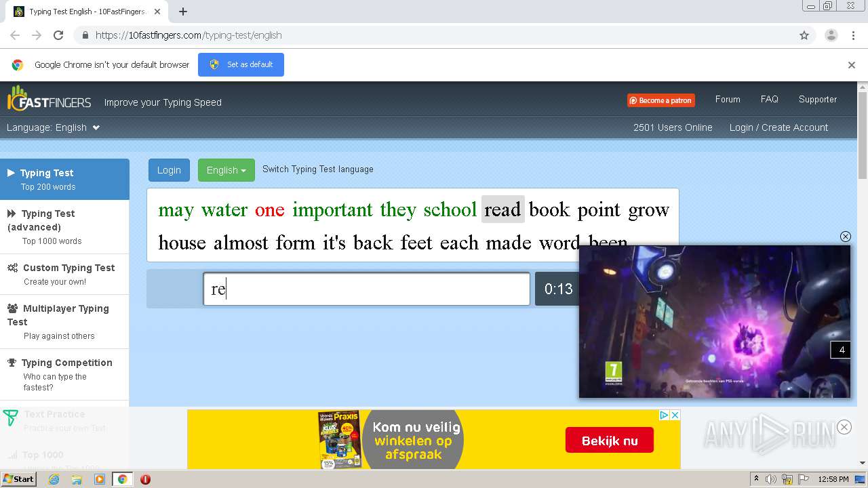Click the Set as default button
Image resolution: width=868 pixels, height=488 pixels.
click(x=241, y=64)
